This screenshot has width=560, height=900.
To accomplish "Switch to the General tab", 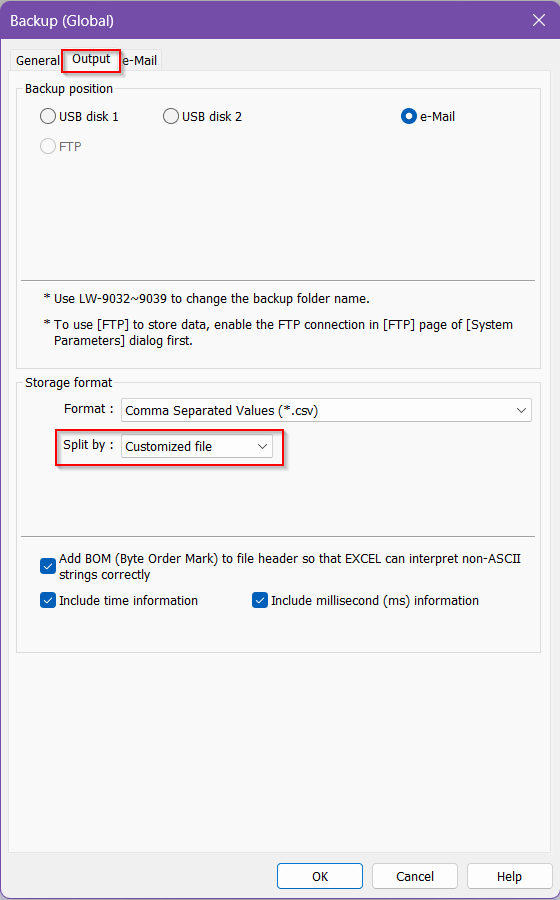I will click(37, 60).
